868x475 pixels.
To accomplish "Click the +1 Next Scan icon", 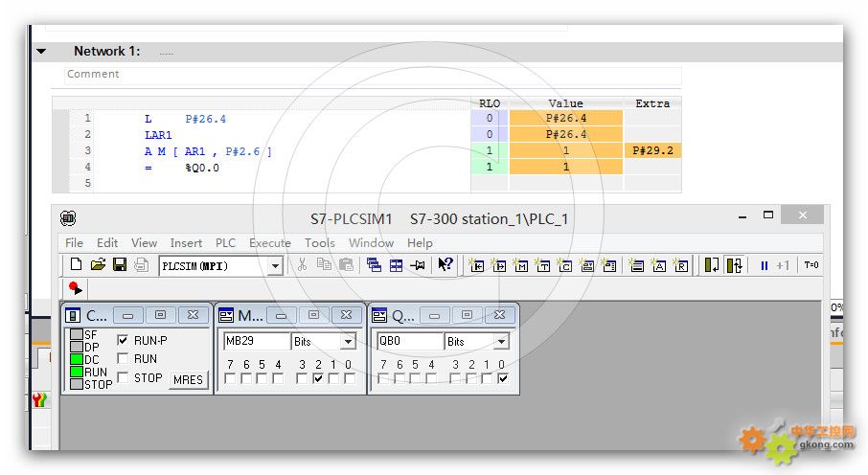I will 783,265.
